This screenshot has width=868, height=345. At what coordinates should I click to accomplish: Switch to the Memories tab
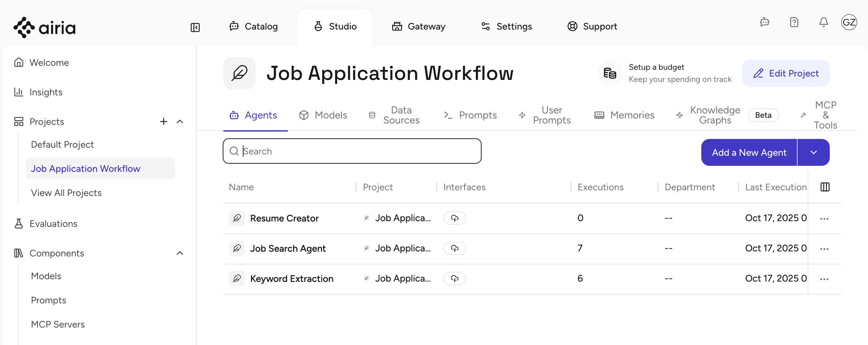[x=624, y=115]
